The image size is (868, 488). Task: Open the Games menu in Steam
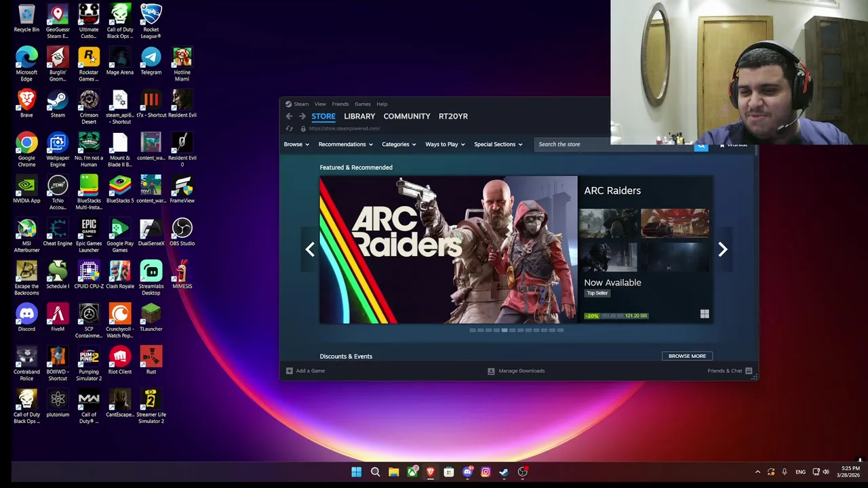pos(363,104)
